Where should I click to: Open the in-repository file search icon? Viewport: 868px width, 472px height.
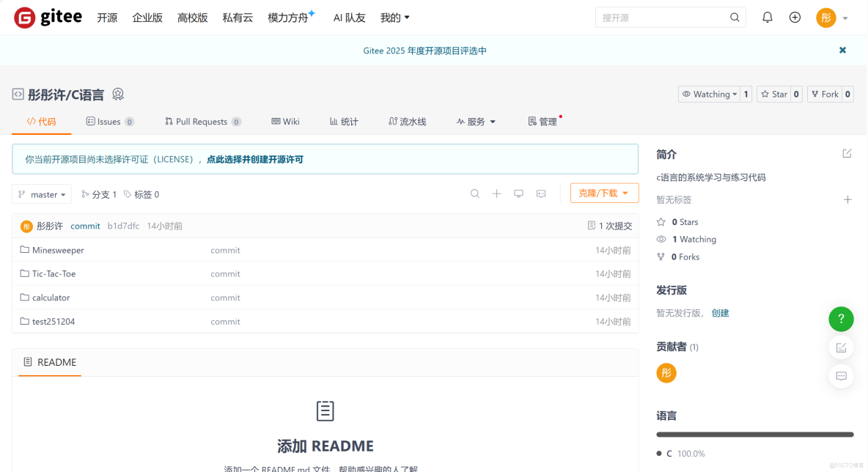[475, 193]
